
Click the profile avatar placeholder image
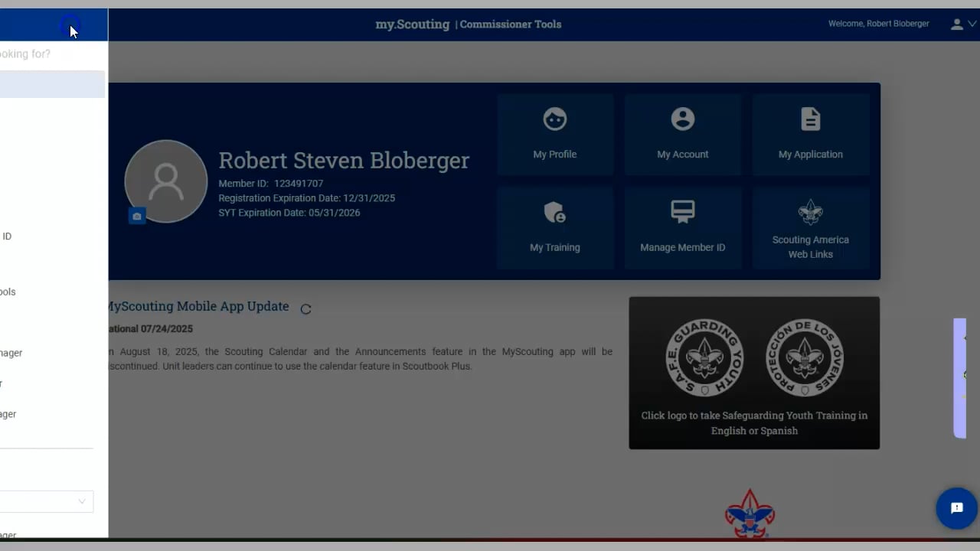pos(166,181)
